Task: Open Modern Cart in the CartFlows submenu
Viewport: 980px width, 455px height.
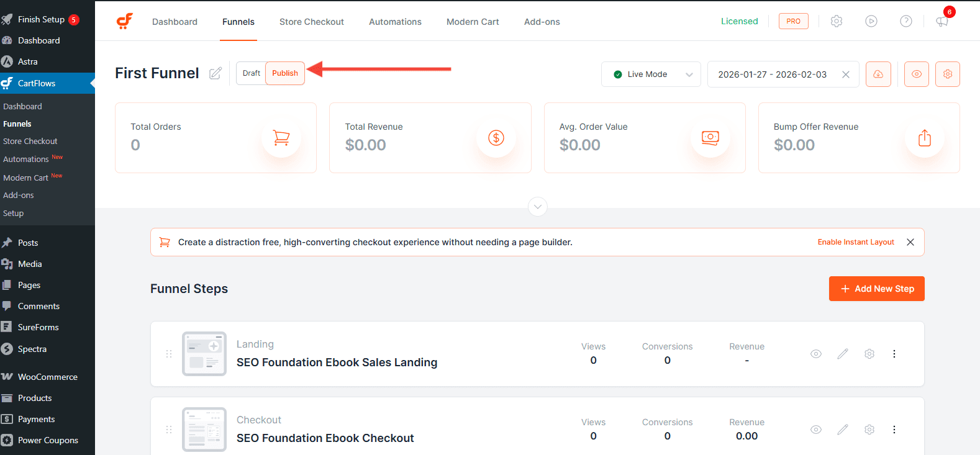Action: (25, 178)
